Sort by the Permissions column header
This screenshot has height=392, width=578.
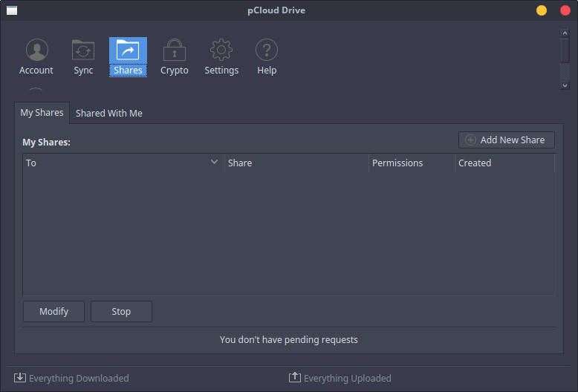(x=412, y=163)
